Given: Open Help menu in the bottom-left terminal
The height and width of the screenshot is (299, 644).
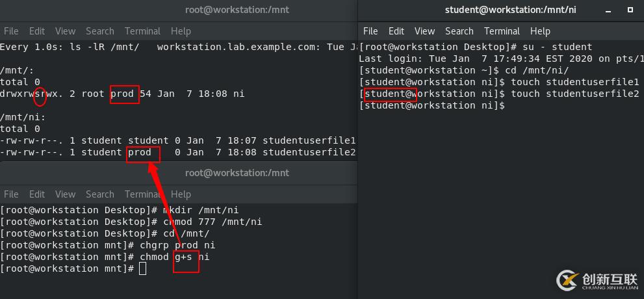Looking at the screenshot, I should [181, 194].
